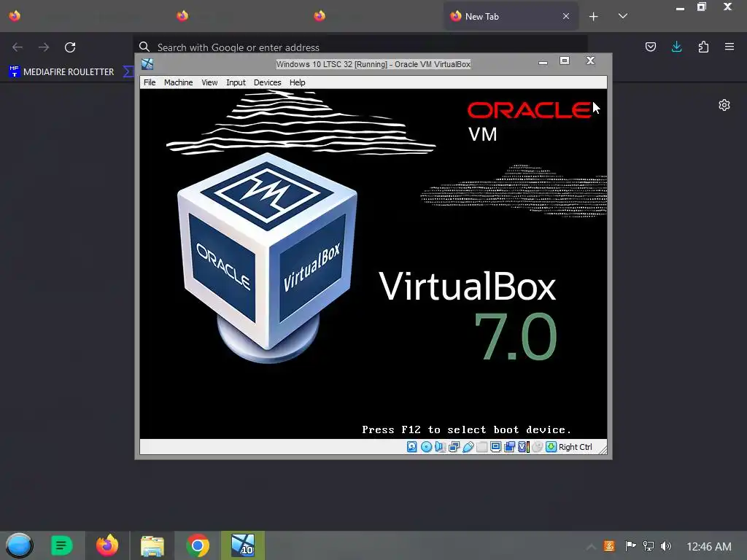Screen dimensions: 747x560
Task: Open the volume speaker tray icon
Action: pos(665,546)
